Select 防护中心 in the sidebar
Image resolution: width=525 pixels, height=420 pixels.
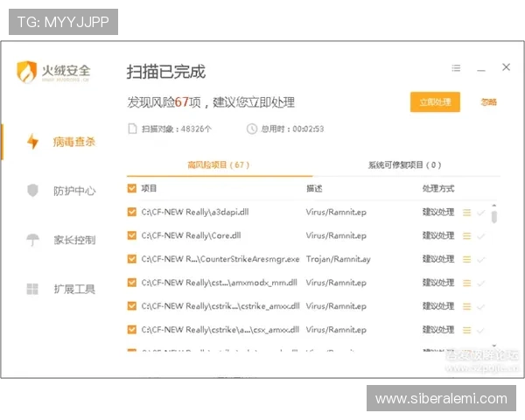pyautogui.click(x=74, y=191)
